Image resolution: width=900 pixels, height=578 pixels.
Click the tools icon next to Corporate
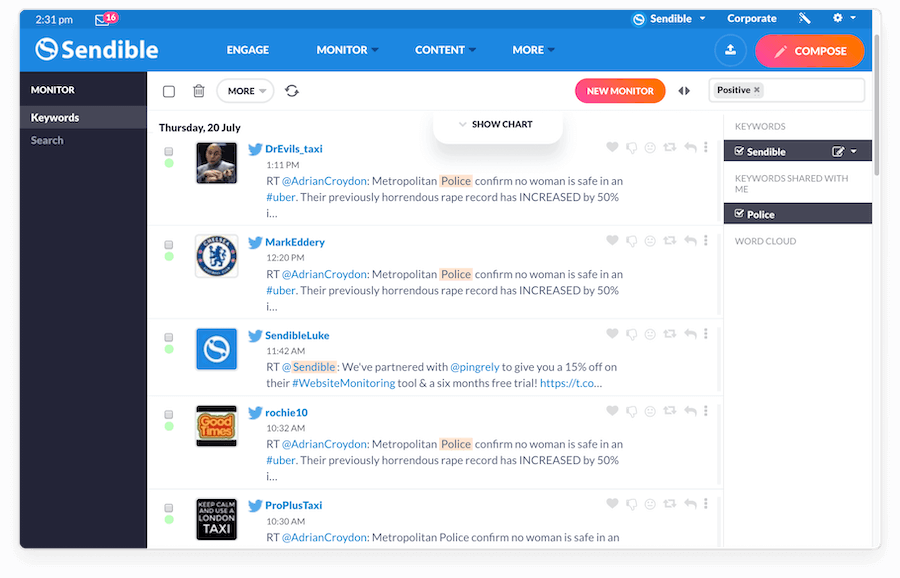click(x=805, y=18)
